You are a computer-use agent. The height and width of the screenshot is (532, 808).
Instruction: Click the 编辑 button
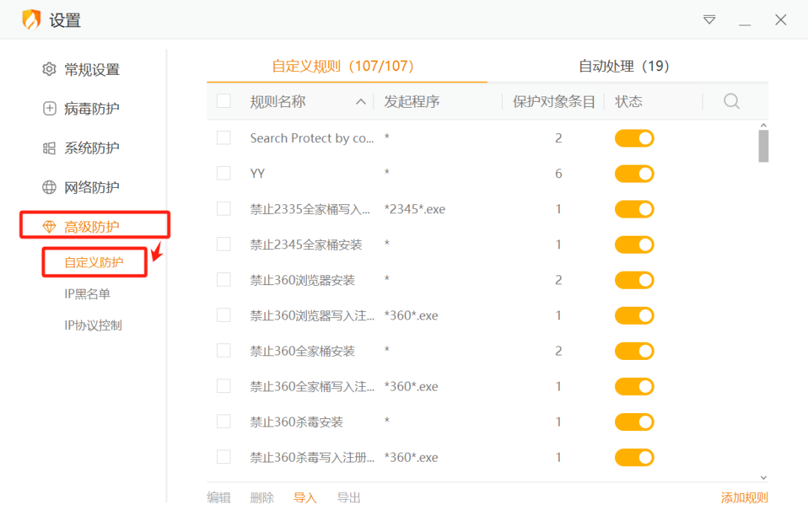pos(218,498)
